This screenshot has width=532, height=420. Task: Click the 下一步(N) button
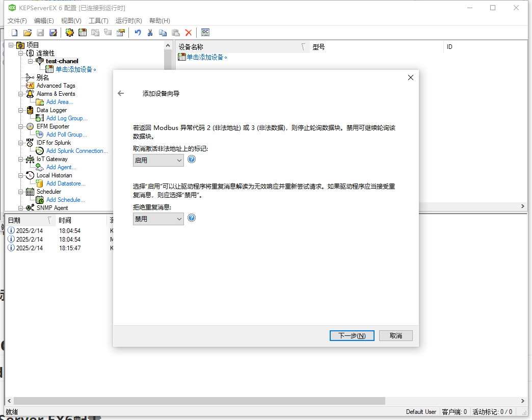(352, 335)
